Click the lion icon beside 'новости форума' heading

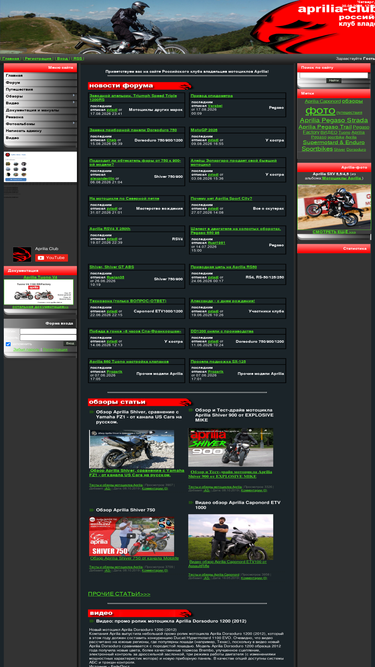click(x=186, y=86)
